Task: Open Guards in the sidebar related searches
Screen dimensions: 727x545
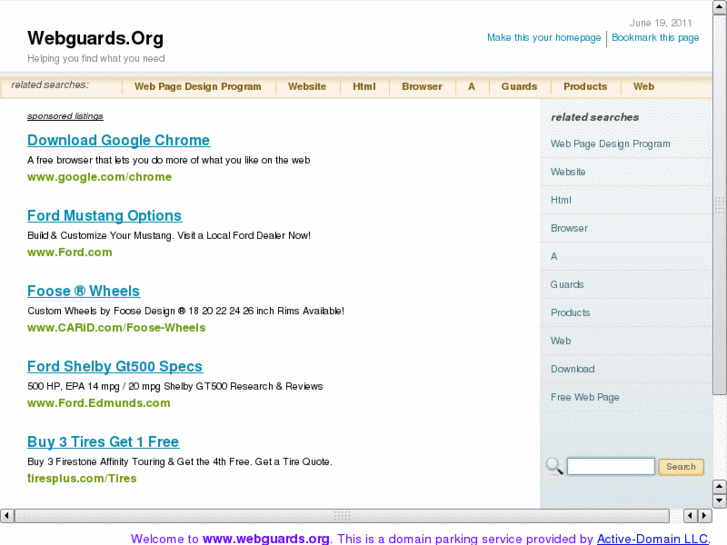Action: [x=567, y=284]
